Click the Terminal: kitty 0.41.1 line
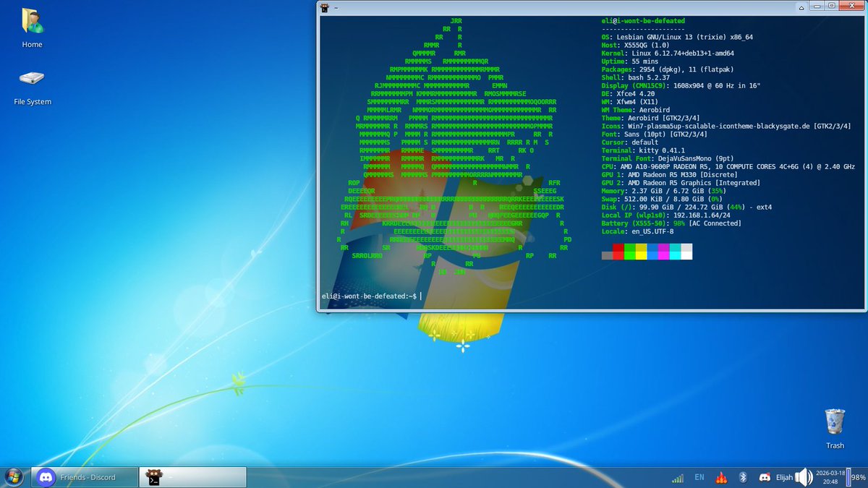This screenshot has height=488, width=868. click(644, 150)
